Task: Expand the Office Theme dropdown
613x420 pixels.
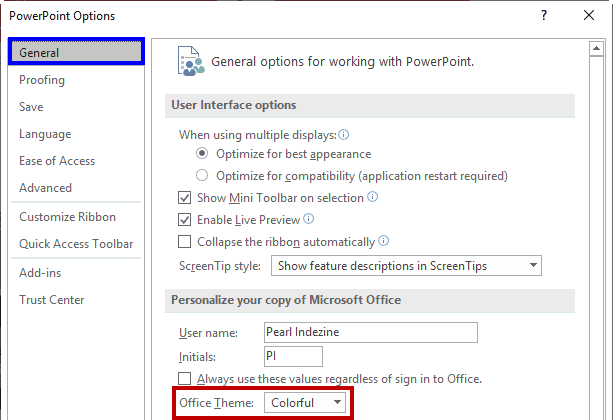Action: pyautogui.click(x=305, y=402)
